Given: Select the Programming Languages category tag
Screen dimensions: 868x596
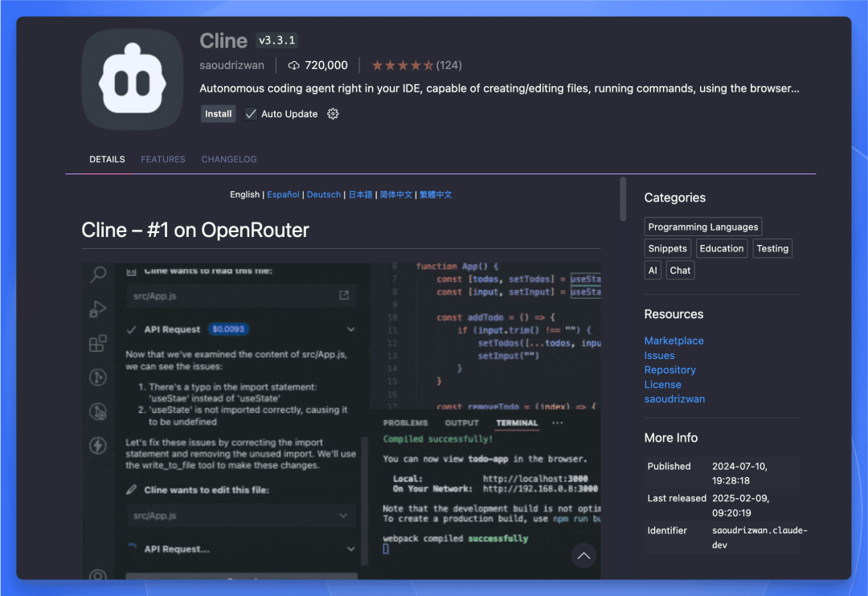Looking at the screenshot, I should pyautogui.click(x=703, y=227).
